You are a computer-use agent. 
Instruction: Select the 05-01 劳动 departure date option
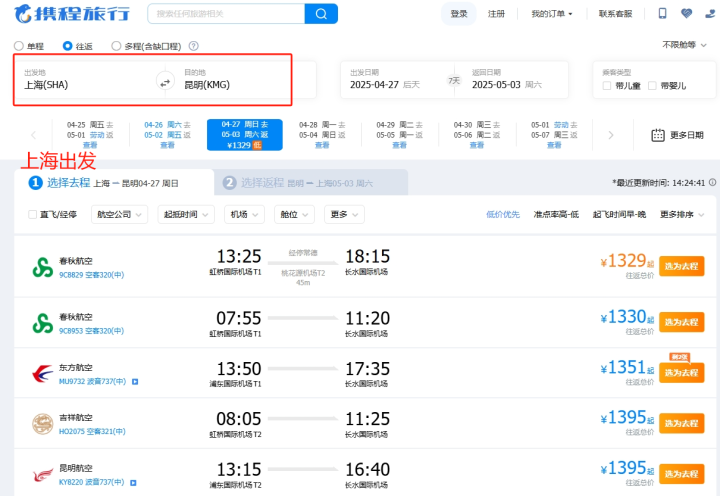click(x=554, y=135)
